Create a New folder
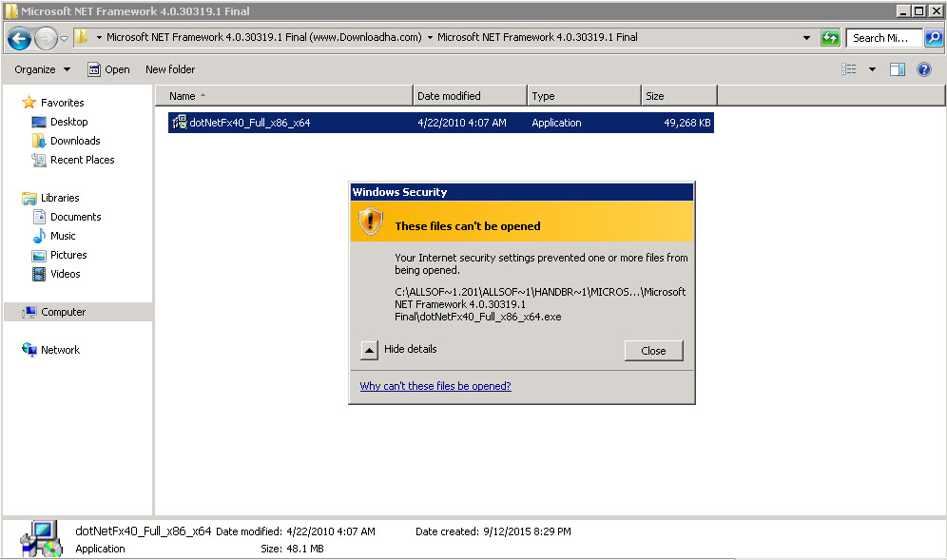947x560 pixels. [x=170, y=69]
